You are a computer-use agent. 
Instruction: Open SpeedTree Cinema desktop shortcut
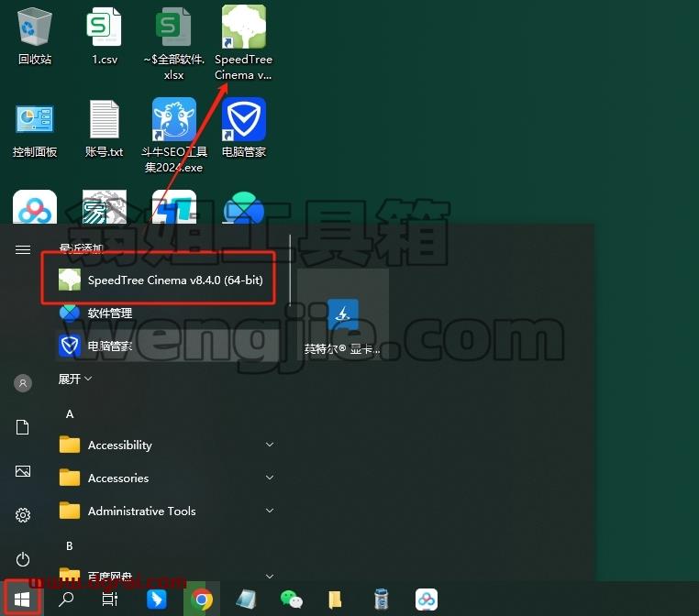[243, 42]
